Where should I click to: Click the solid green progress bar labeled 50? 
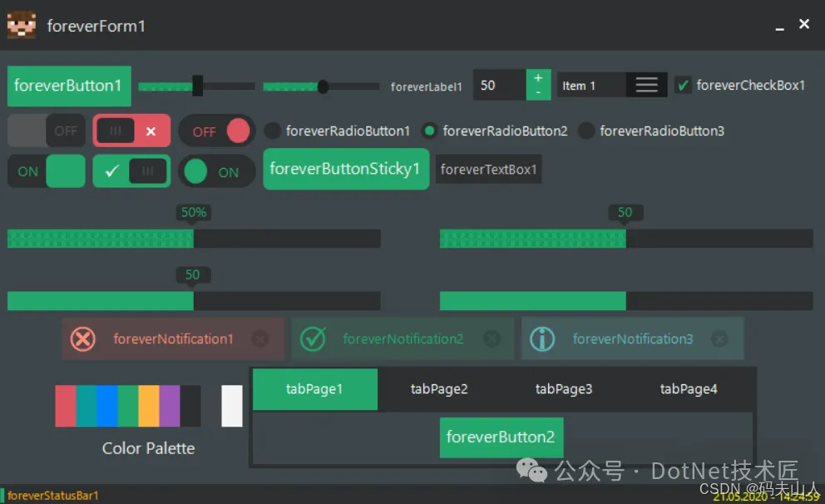(194, 301)
